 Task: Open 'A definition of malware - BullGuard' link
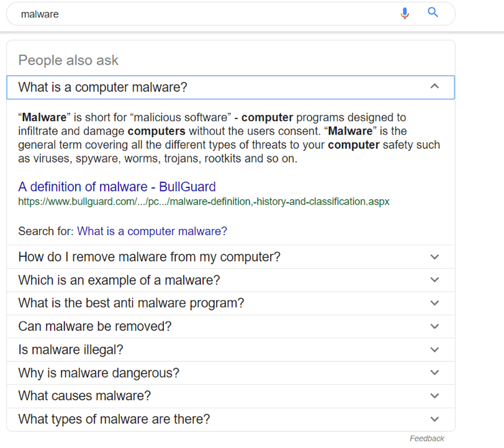pos(117,187)
